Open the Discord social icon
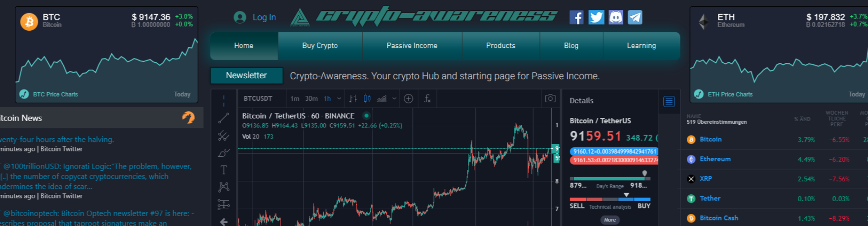This screenshot has width=868, height=226. pyautogui.click(x=616, y=17)
